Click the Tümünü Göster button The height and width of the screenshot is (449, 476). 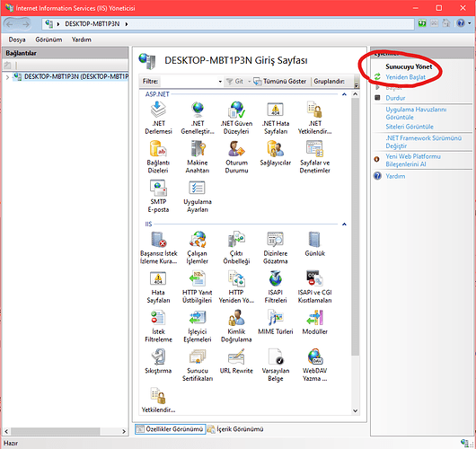(280, 82)
